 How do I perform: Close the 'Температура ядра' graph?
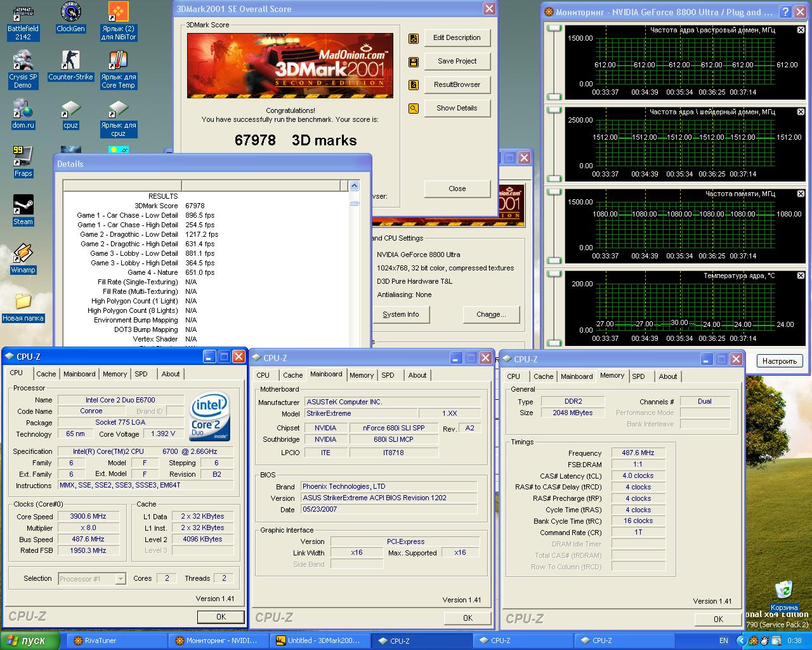pos(801,275)
